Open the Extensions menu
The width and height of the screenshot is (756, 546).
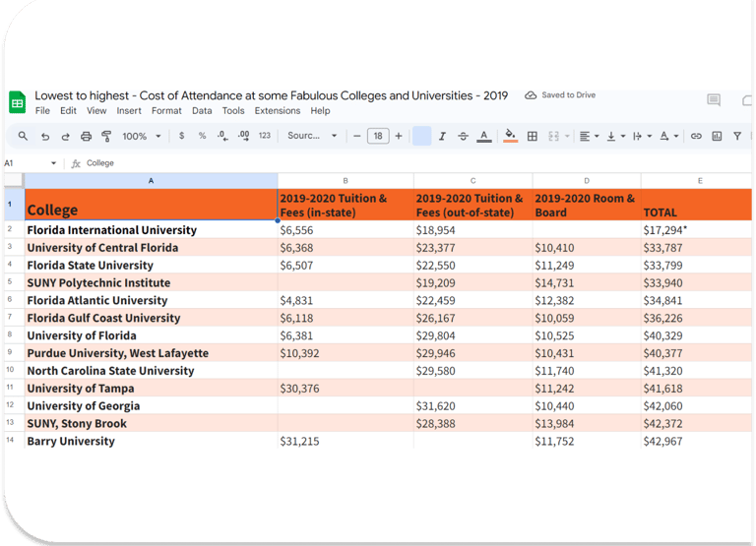point(277,111)
